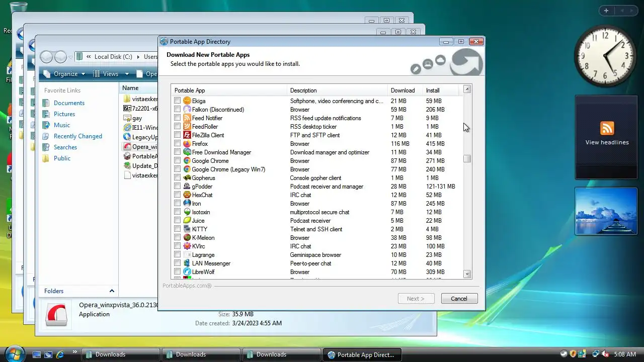644x362 pixels.
Task: Tick the Google Chrome checkbox
Action: [177, 161]
